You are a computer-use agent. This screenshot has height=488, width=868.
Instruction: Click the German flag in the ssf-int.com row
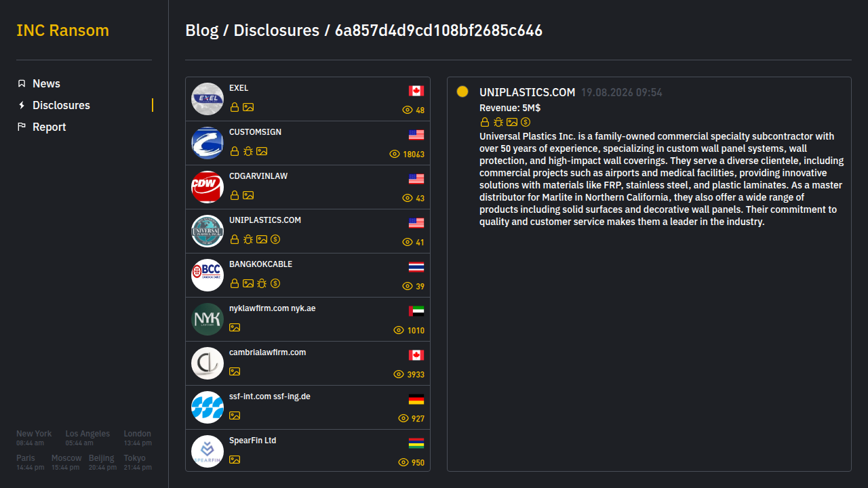416,399
